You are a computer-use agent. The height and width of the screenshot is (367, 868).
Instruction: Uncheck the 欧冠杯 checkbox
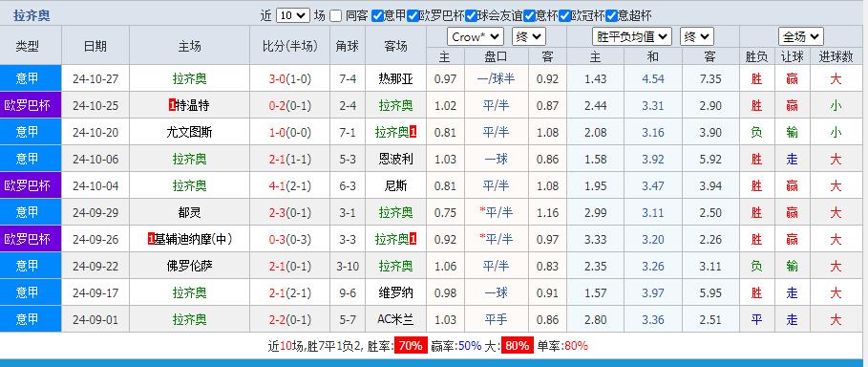[564, 15]
